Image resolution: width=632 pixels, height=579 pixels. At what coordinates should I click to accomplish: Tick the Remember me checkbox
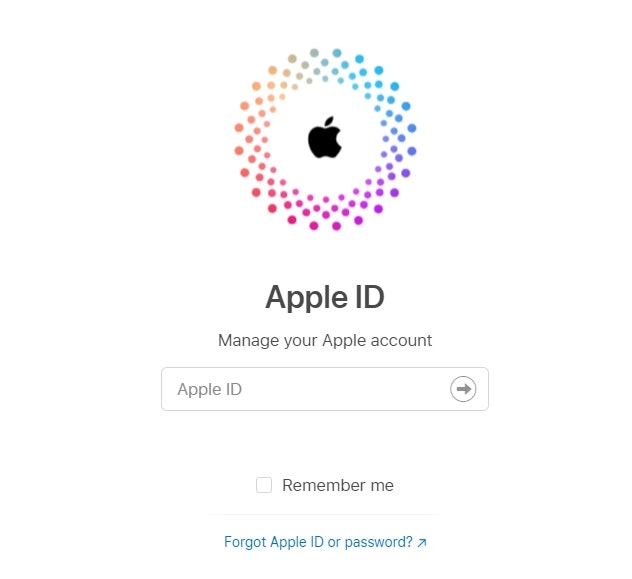264,485
